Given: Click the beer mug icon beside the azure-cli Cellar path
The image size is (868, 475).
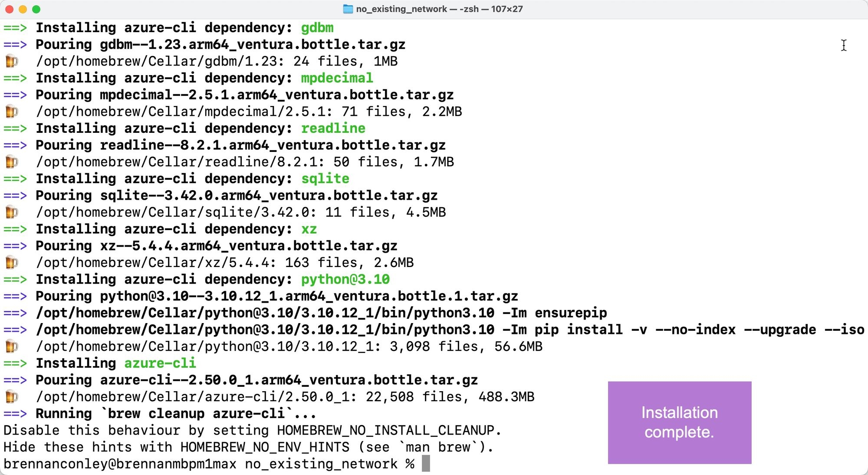Looking at the screenshot, I should 12,397.
